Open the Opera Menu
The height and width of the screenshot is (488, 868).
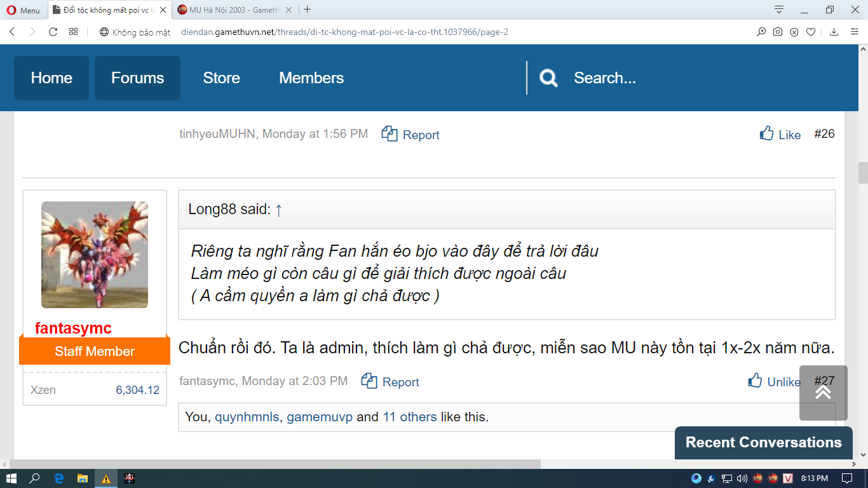(x=23, y=10)
